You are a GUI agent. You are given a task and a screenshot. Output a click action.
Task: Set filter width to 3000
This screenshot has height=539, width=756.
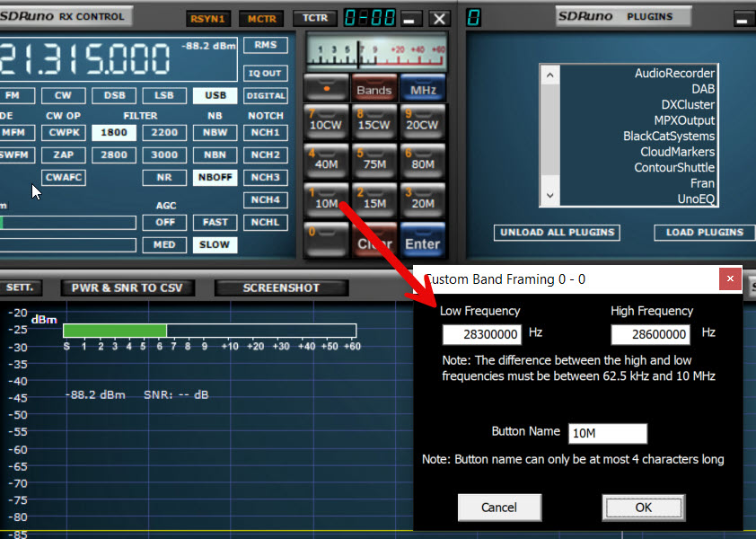tap(164, 155)
